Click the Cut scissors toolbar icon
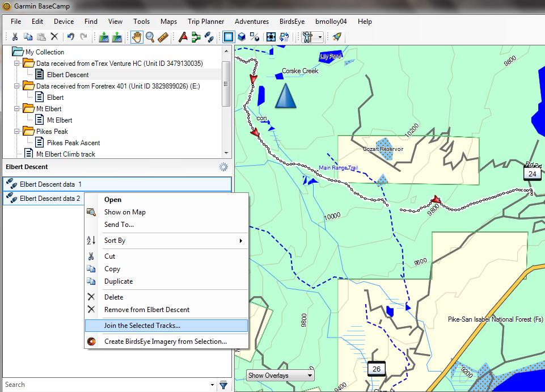Viewport: 545px width, 392px height. click(x=15, y=36)
